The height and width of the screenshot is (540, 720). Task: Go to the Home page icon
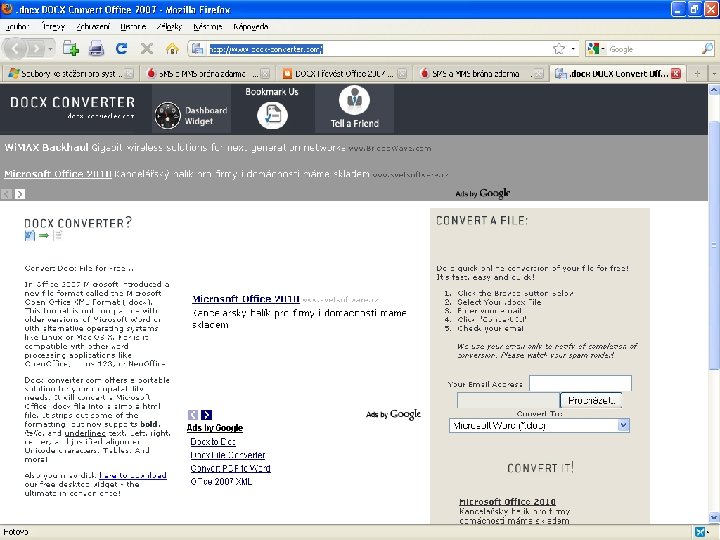click(x=172, y=48)
